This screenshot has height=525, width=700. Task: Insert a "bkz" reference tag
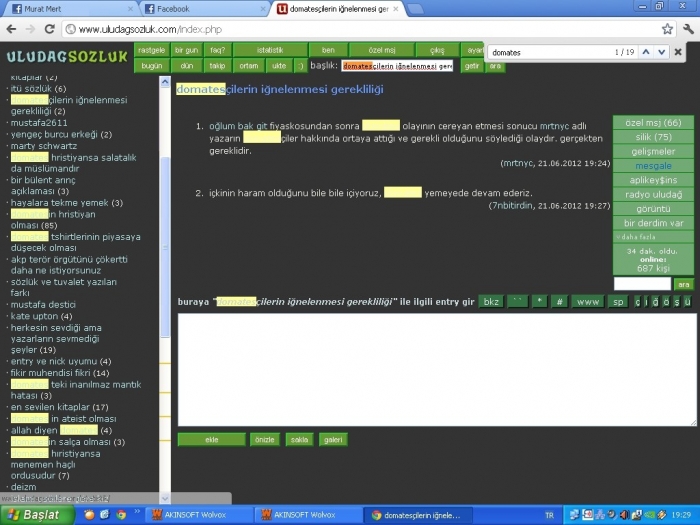point(490,301)
